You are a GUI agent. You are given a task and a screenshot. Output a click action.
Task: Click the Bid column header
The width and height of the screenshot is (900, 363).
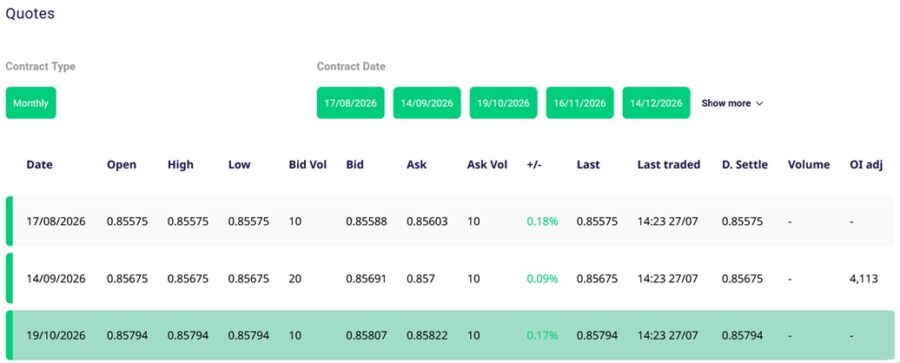pos(355,164)
